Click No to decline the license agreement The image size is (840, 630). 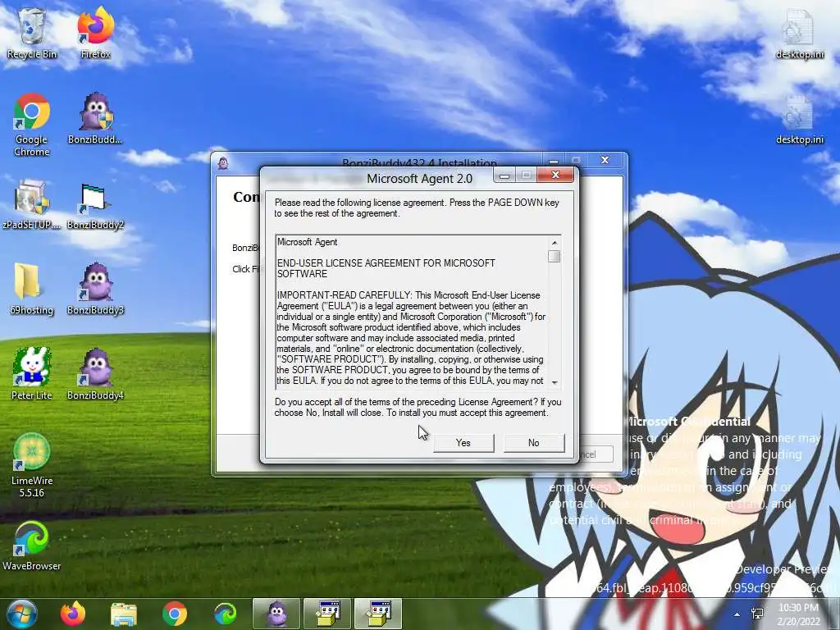pos(533,442)
